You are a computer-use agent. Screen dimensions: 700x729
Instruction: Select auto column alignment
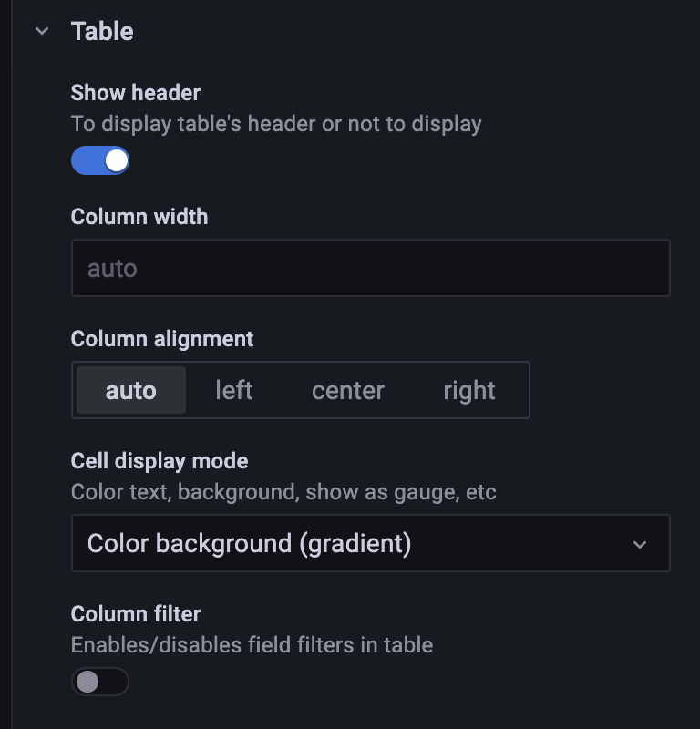131,391
